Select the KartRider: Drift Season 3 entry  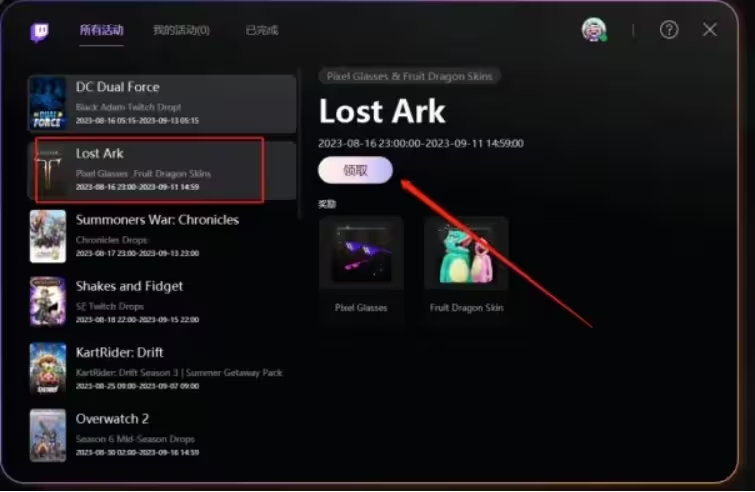pyautogui.click(x=163, y=369)
